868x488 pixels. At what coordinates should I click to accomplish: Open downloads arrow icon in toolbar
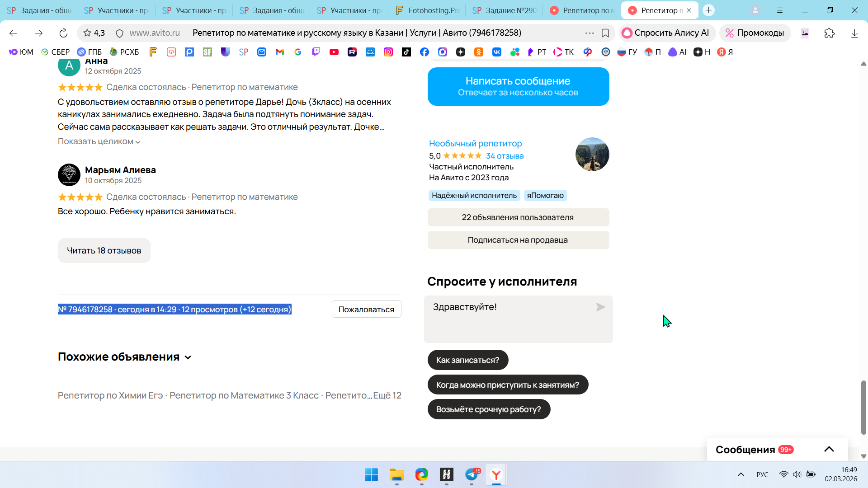[x=854, y=33]
